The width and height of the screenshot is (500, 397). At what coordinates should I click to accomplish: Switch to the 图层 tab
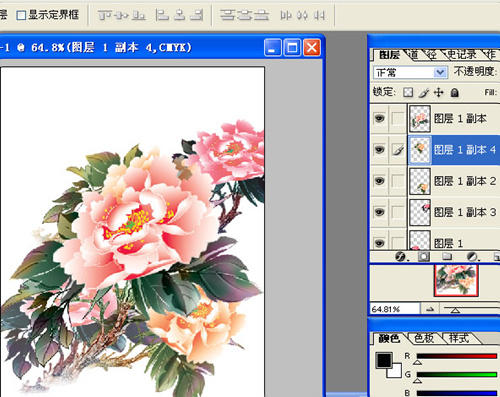[389, 54]
